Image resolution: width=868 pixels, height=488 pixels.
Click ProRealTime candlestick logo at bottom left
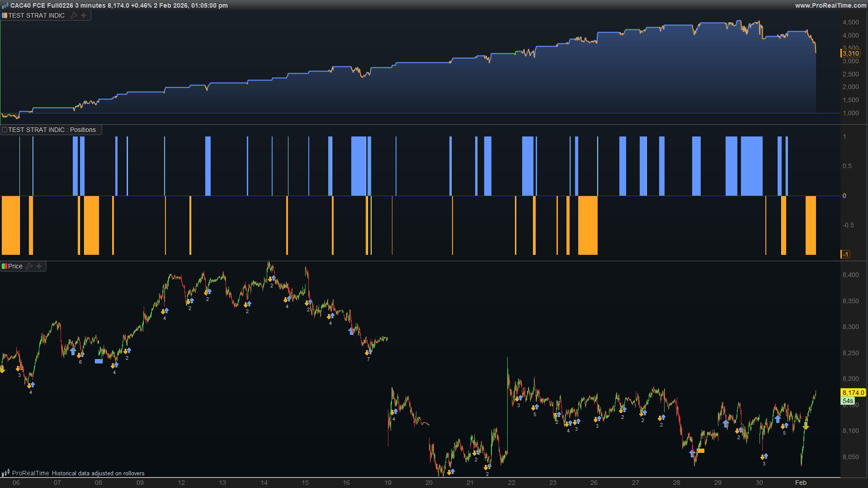[x=5, y=473]
